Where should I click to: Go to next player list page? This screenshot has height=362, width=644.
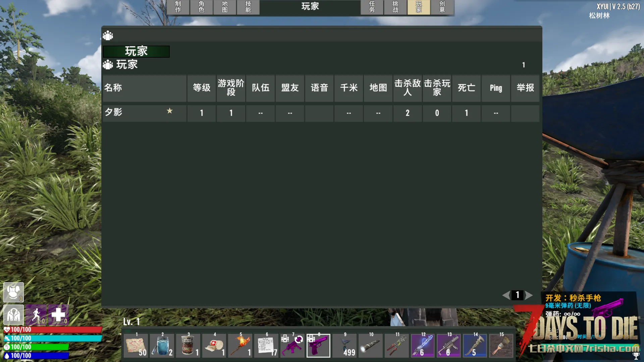pyautogui.click(x=529, y=295)
